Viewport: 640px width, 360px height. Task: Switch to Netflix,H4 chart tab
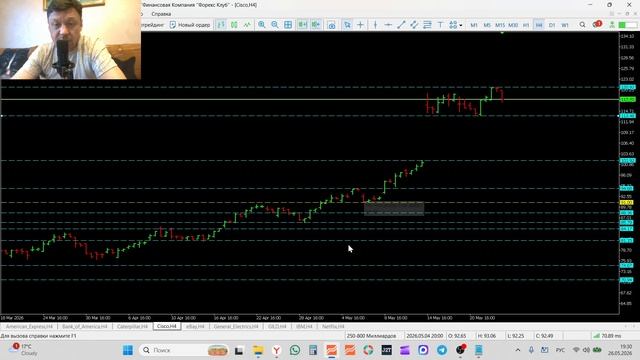pyautogui.click(x=333, y=327)
